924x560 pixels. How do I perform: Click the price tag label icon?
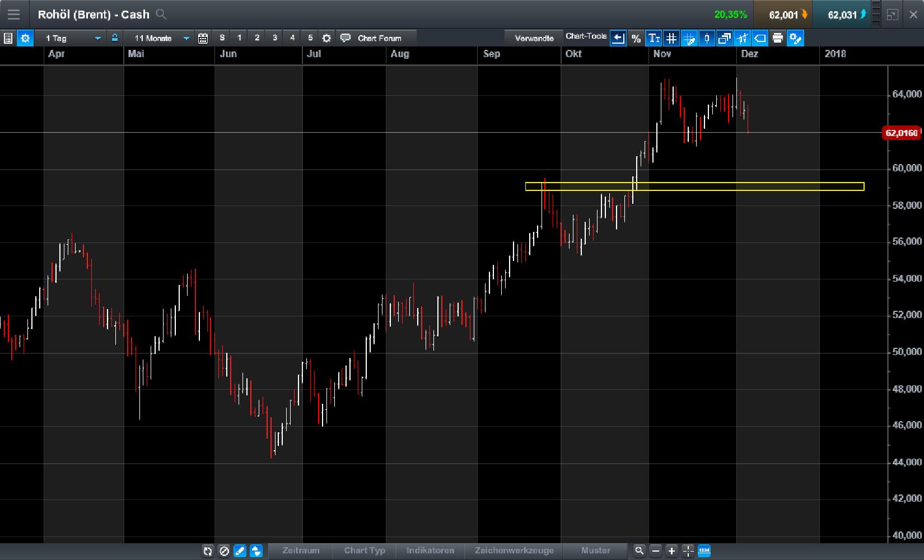(760, 38)
